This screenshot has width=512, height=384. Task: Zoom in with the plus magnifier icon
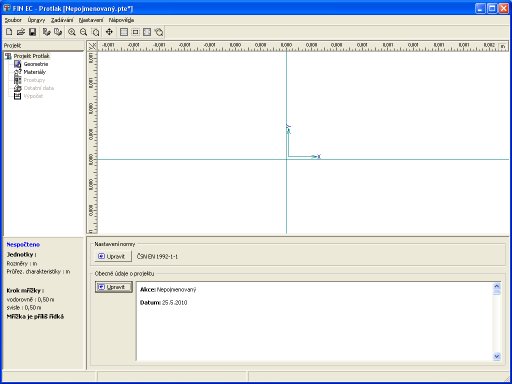click(x=72, y=32)
